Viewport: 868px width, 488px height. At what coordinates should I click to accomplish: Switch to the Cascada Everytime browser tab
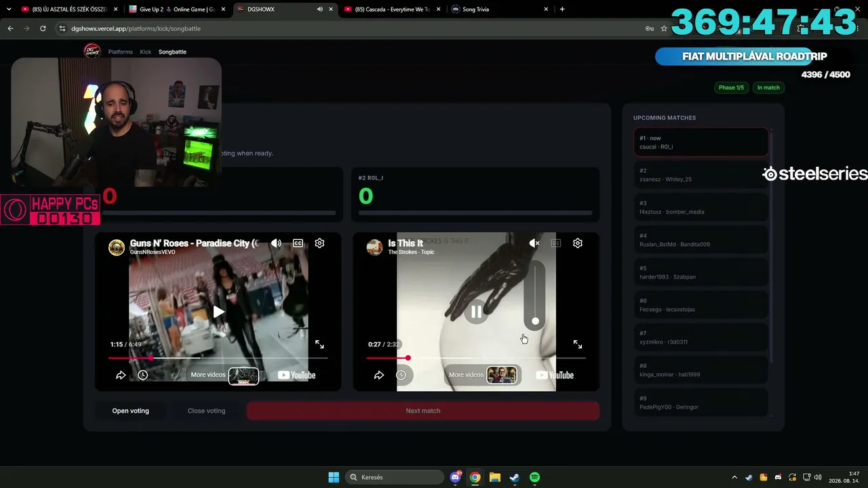(x=392, y=9)
